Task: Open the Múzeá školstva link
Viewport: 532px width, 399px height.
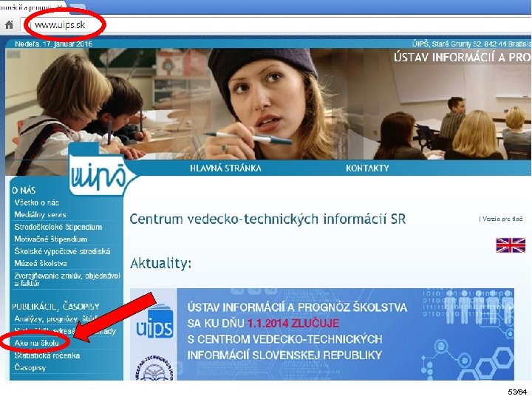Action: click(x=41, y=264)
